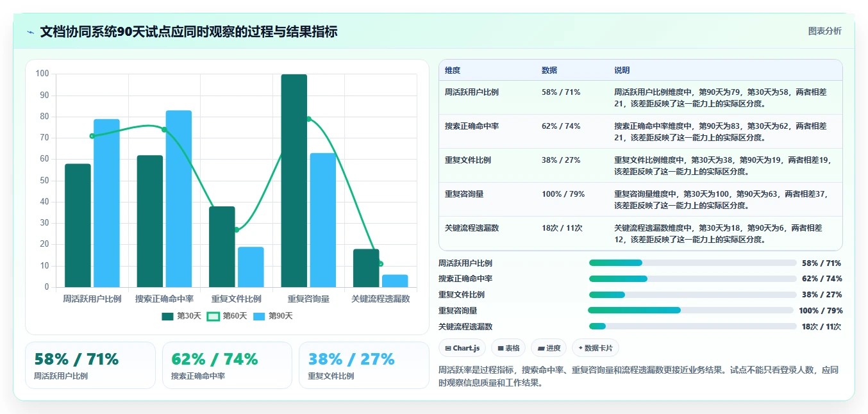Click the 搜索正确命中率 progress bar
This screenshot has width=868, height=414.
coord(692,279)
